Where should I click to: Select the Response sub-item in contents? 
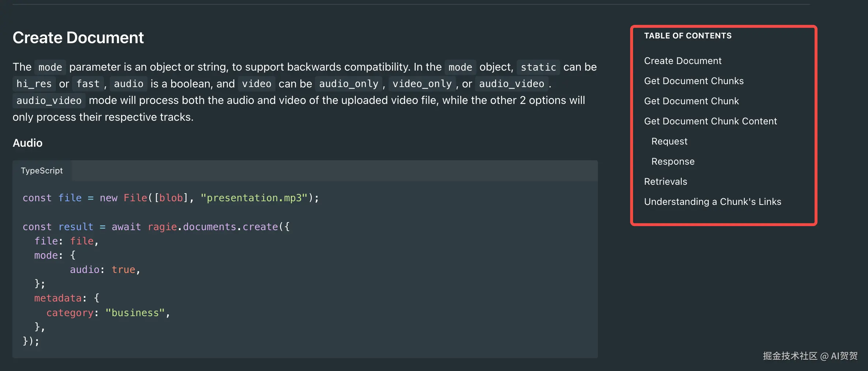pyautogui.click(x=673, y=161)
